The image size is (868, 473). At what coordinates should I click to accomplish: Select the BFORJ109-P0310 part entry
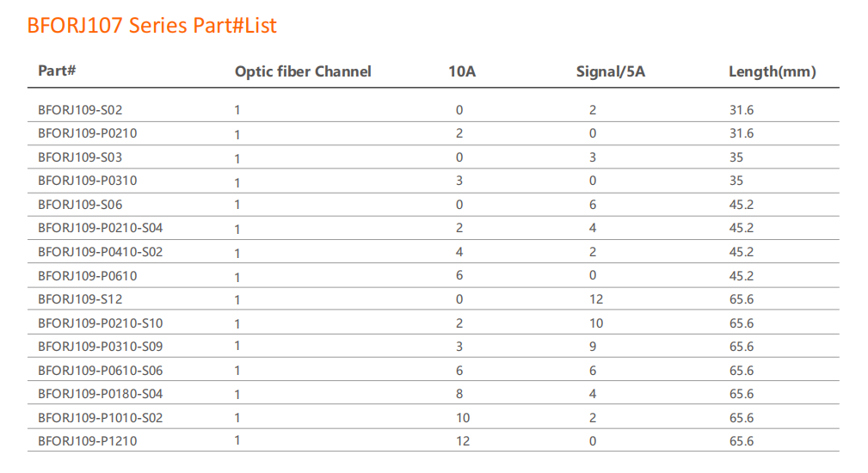coord(87,181)
